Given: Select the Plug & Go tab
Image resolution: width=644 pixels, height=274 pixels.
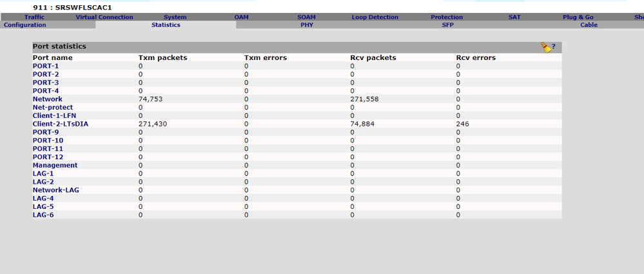Looking at the screenshot, I should coord(578,17).
